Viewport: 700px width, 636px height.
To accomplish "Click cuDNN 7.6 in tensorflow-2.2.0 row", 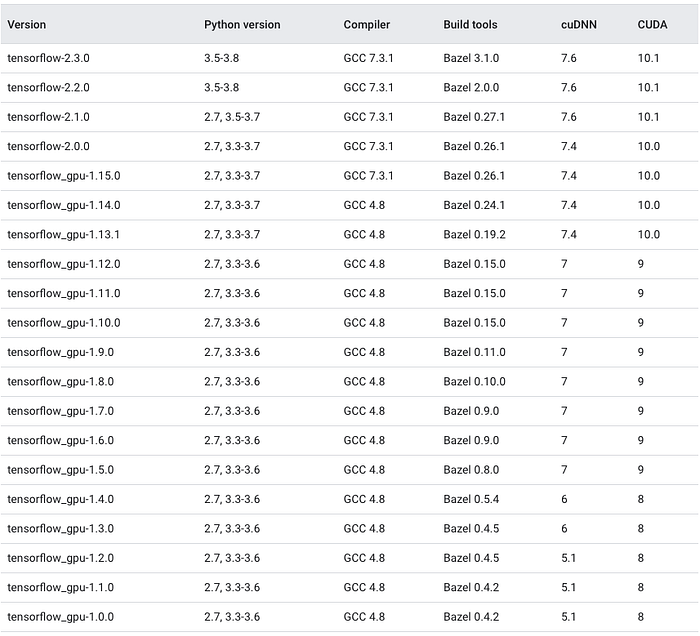I will pyautogui.click(x=569, y=87).
